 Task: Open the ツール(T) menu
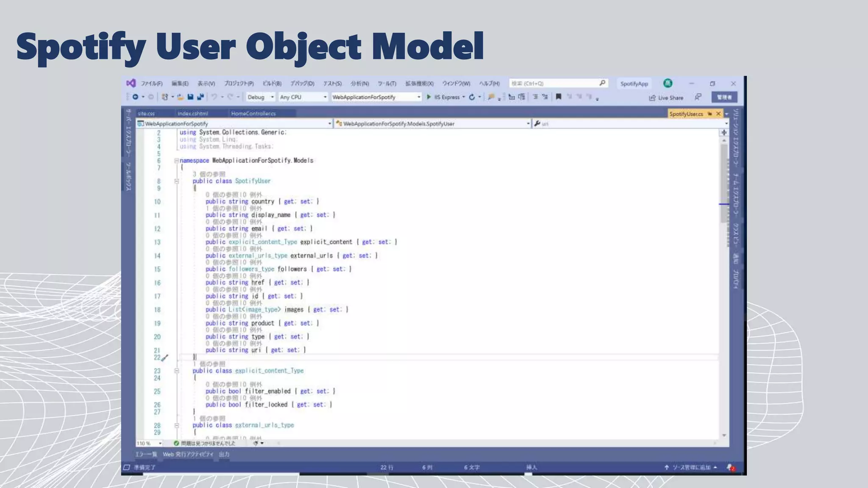click(x=387, y=83)
